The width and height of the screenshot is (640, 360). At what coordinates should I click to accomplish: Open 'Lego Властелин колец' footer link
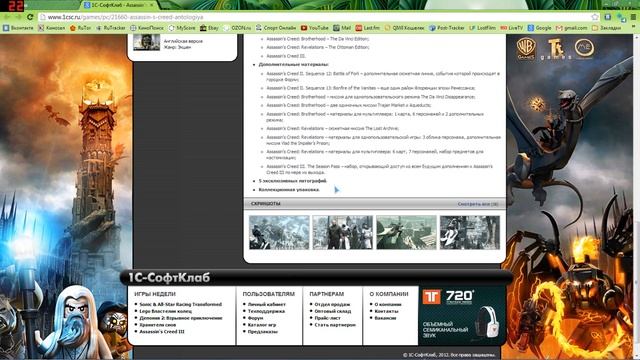point(165,311)
